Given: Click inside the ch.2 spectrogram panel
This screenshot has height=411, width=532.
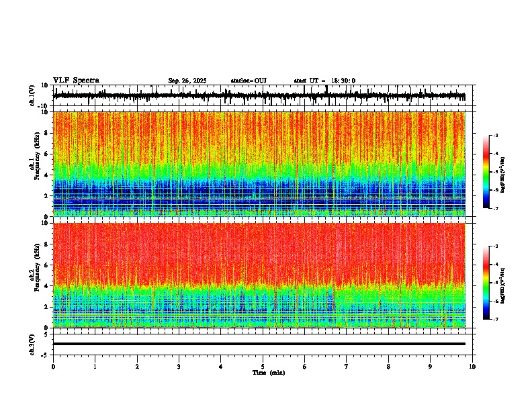Looking at the screenshot, I should click(259, 275).
